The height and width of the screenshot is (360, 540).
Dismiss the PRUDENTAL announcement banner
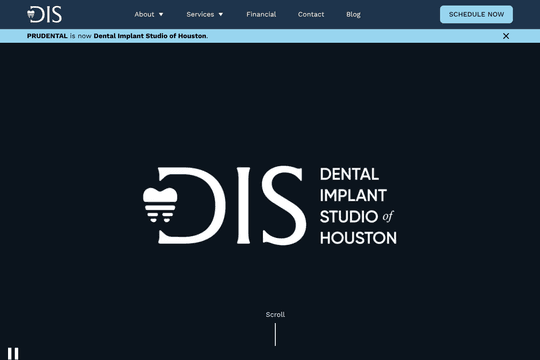tap(506, 36)
